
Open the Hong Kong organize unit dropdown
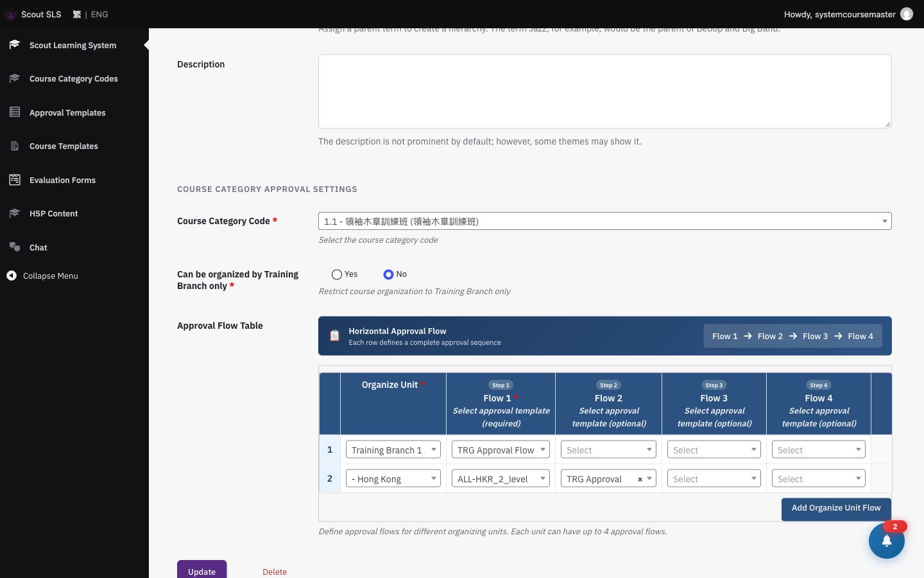tap(393, 478)
